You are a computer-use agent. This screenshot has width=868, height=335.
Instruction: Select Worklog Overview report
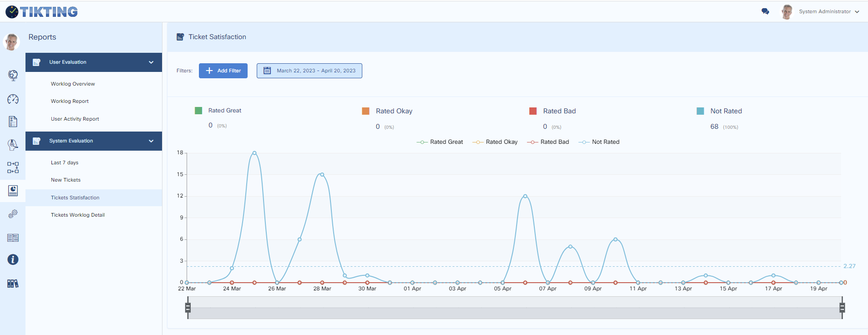click(73, 84)
